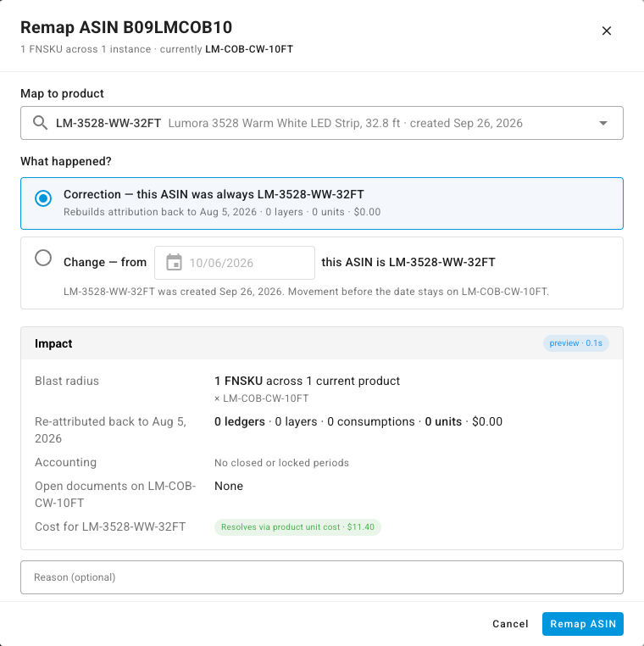Click Rebuilds attribution back to Aug 5 text
Viewport: 644px width, 646px height.
coord(222,212)
